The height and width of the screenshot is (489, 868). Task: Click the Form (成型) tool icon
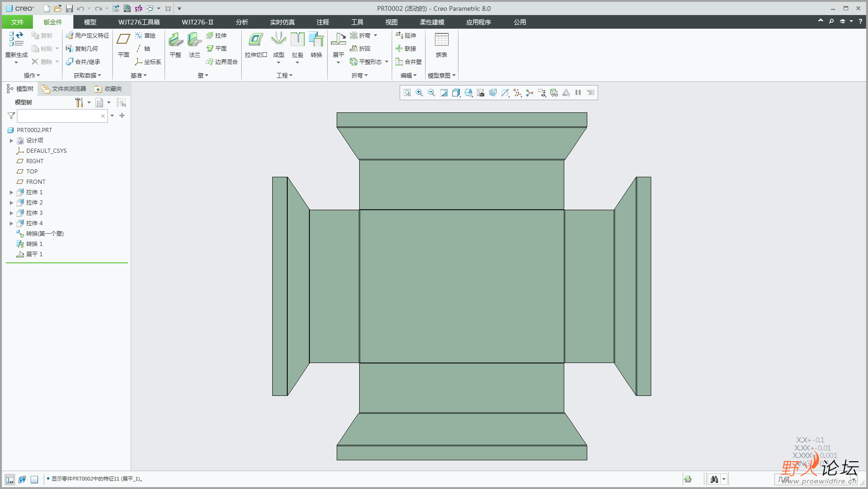[279, 39]
